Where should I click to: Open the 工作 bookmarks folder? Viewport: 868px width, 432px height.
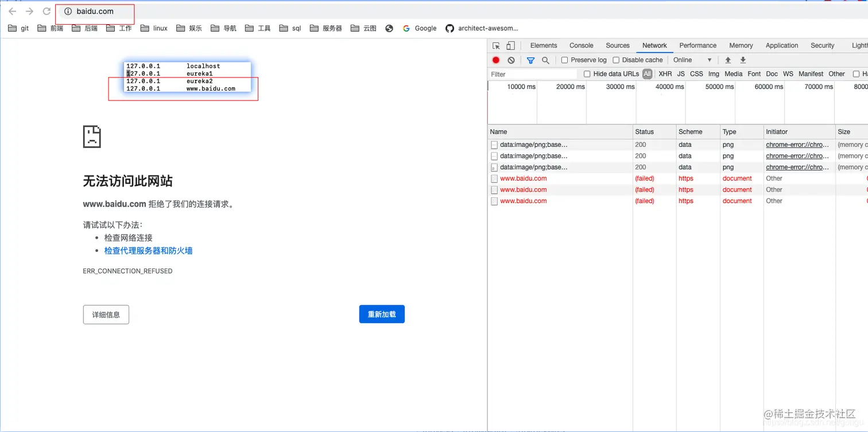[119, 28]
